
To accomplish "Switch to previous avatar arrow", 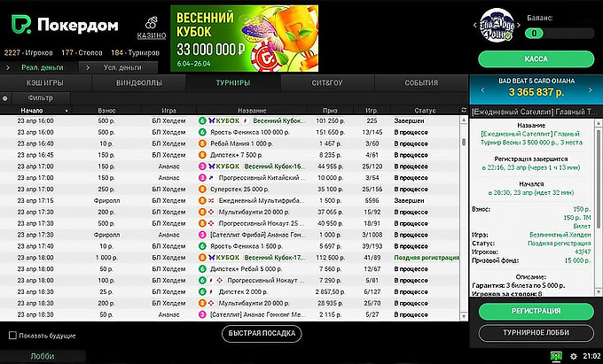I will (475, 26).
